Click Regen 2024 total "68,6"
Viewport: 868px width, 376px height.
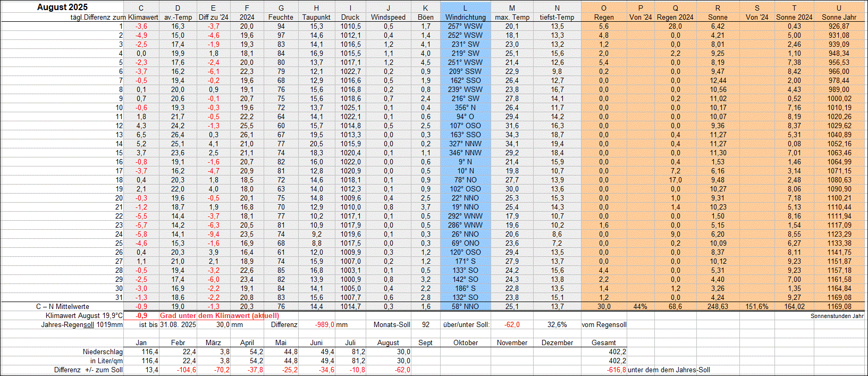point(675,306)
